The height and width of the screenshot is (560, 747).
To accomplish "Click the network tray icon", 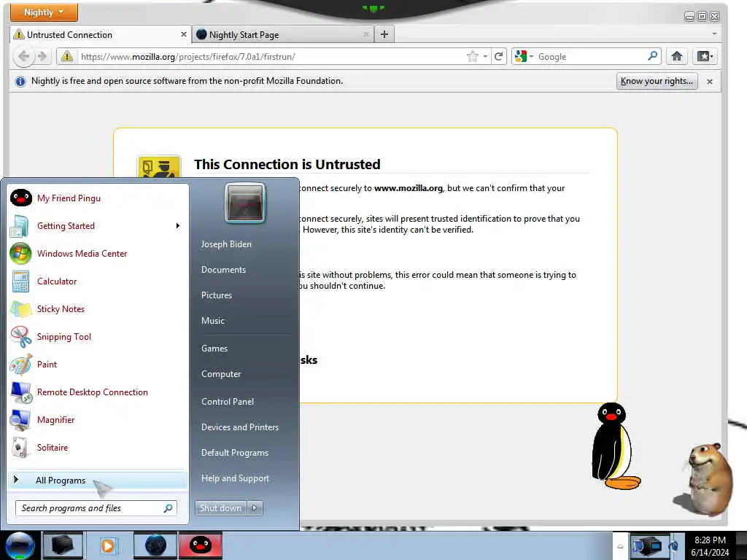I will [648, 545].
